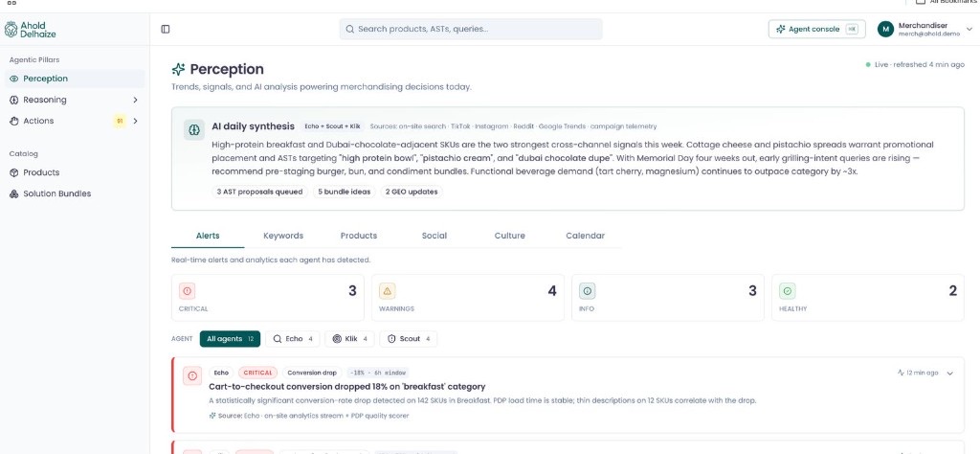The width and height of the screenshot is (980, 454).
Task: Click the Live refreshed 4 min ago status
Action: click(x=915, y=64)
